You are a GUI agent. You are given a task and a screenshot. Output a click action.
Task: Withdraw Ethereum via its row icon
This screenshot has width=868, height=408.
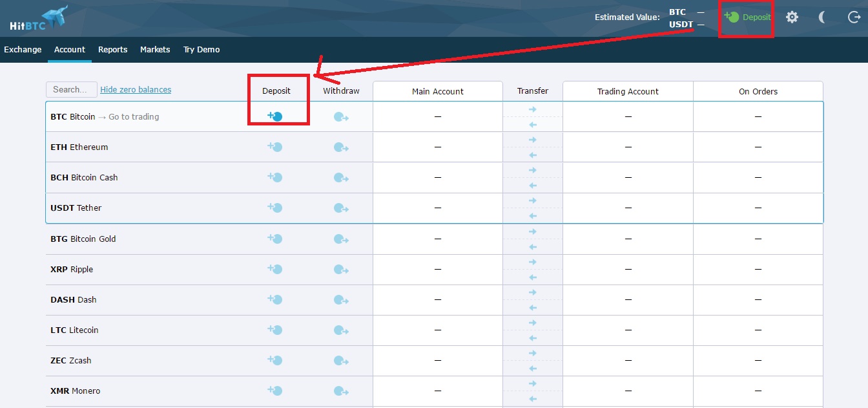tap(341, 147)
